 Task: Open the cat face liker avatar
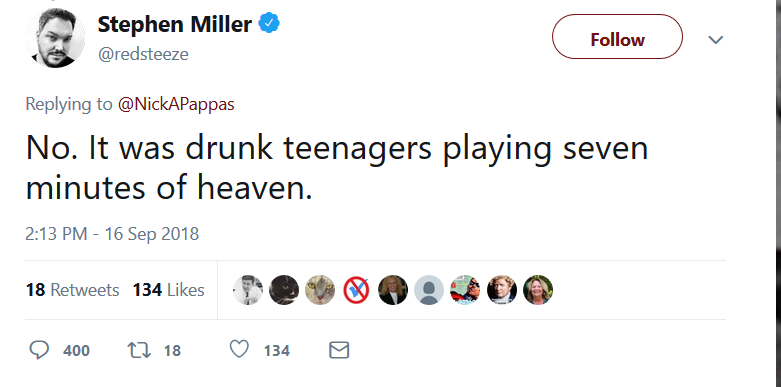(320, 290)
